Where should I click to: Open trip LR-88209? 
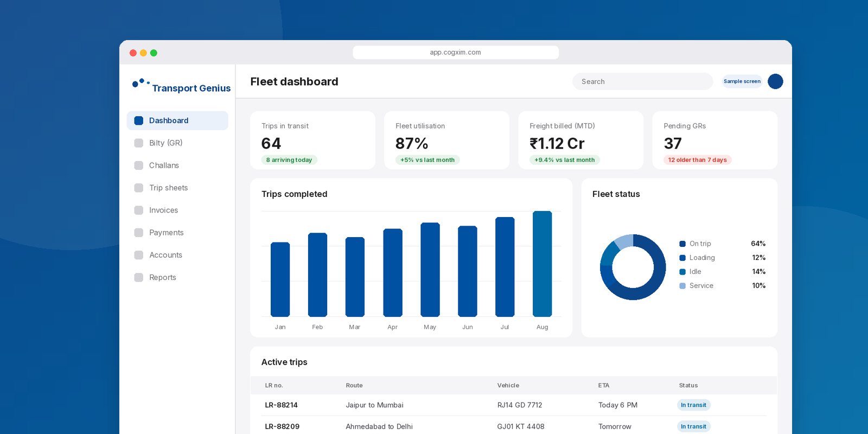(x=282, y=426)
